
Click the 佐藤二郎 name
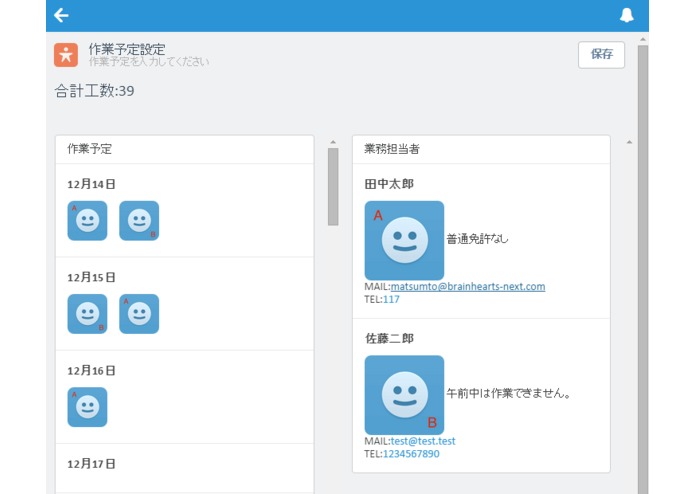(389, 339)
